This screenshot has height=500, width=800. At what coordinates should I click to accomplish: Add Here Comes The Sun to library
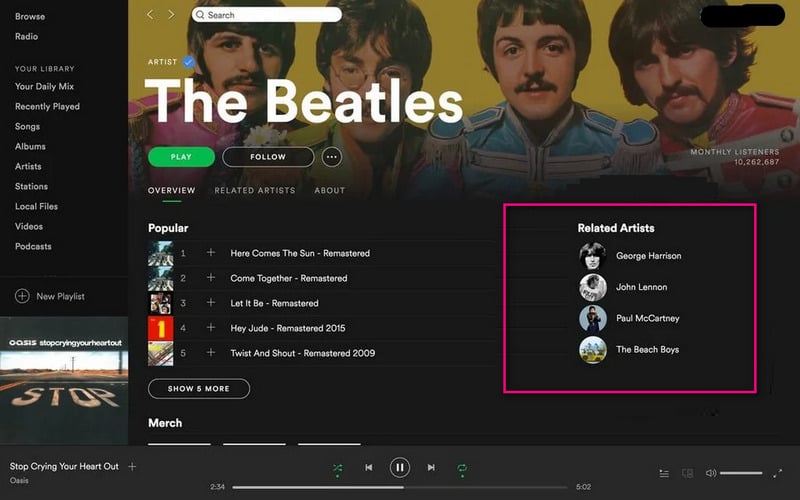(211, 253)
